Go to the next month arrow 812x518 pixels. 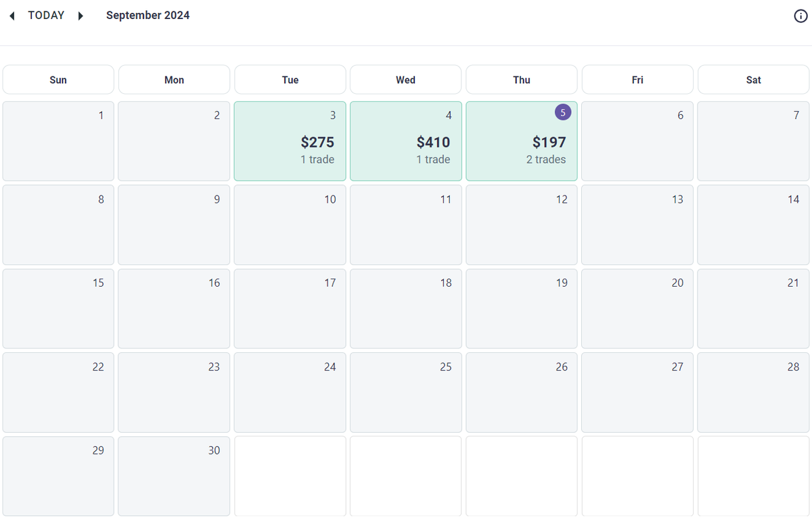pyautogui.click(x=81, y=16)
